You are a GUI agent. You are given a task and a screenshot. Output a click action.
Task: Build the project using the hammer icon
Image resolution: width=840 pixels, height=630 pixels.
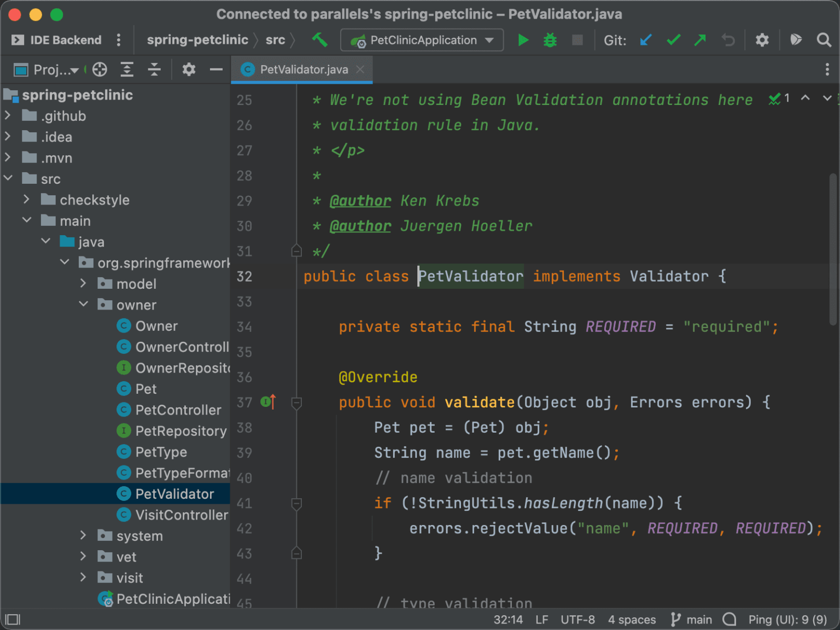[320, 40]
